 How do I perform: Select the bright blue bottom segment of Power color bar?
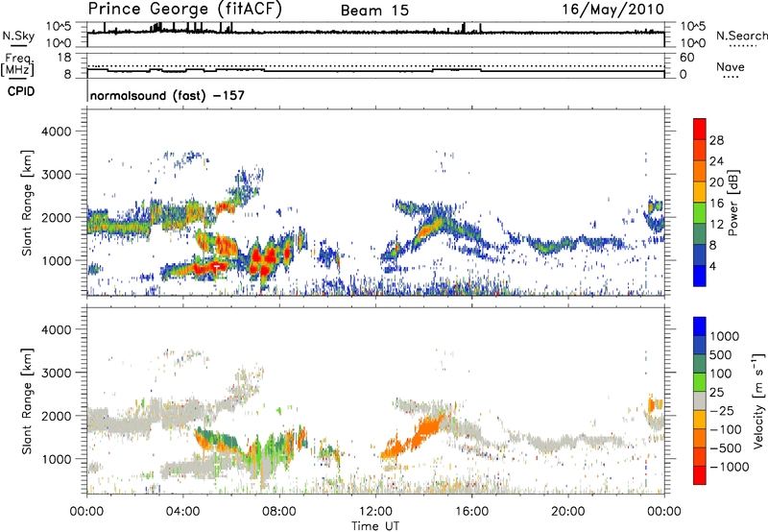click(x=700, y=276)
